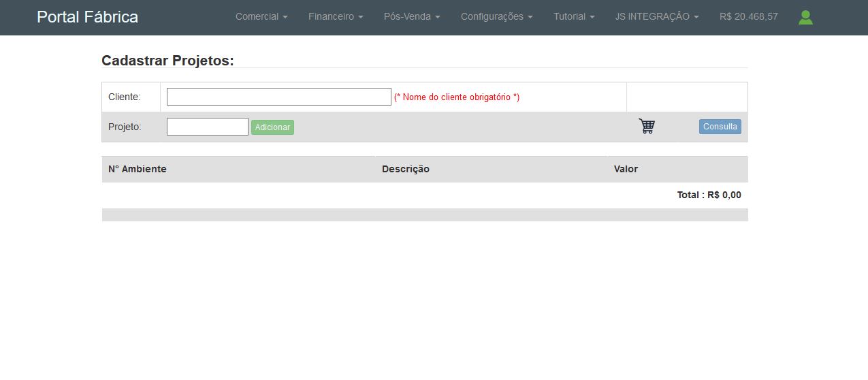Open the Tutorial dropdown menu
The width and height of the screenshot is (868, 380).
pos(574,16)
